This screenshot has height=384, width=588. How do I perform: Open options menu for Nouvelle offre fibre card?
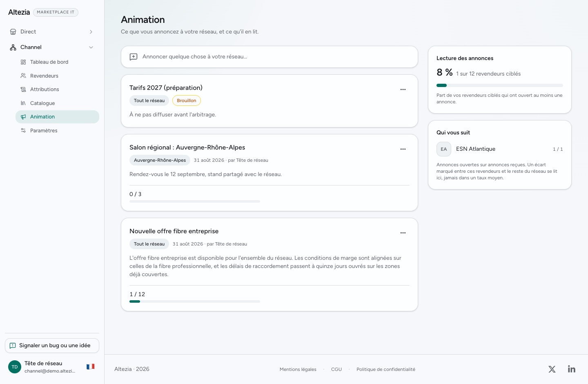point(403,233)
